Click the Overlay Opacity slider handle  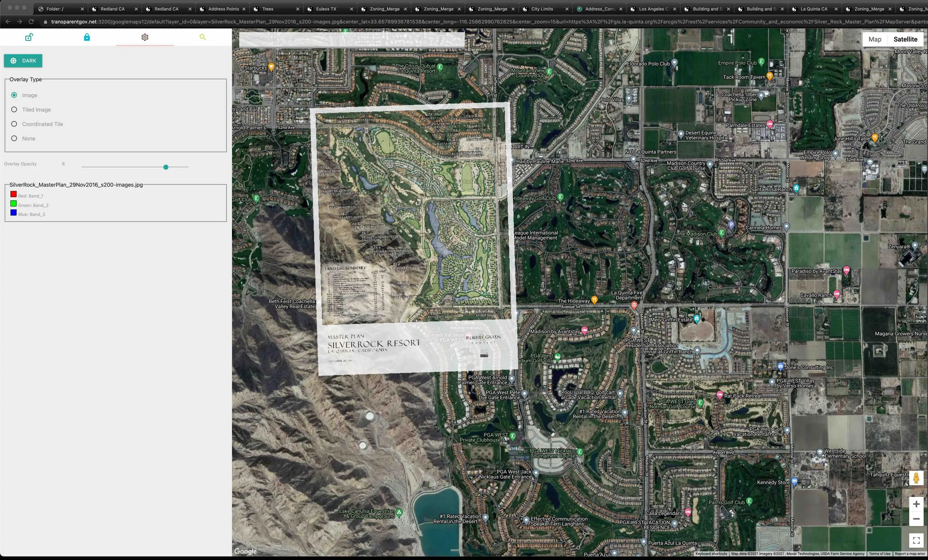pyautogui.click(x=166, y=167)
